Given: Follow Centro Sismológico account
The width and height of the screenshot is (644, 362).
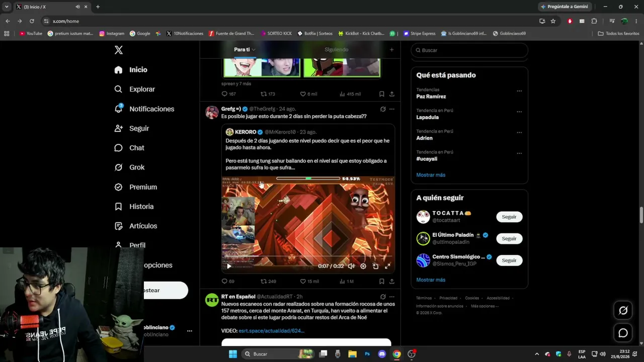Looking at the screenshot, I should pos(509,260).
